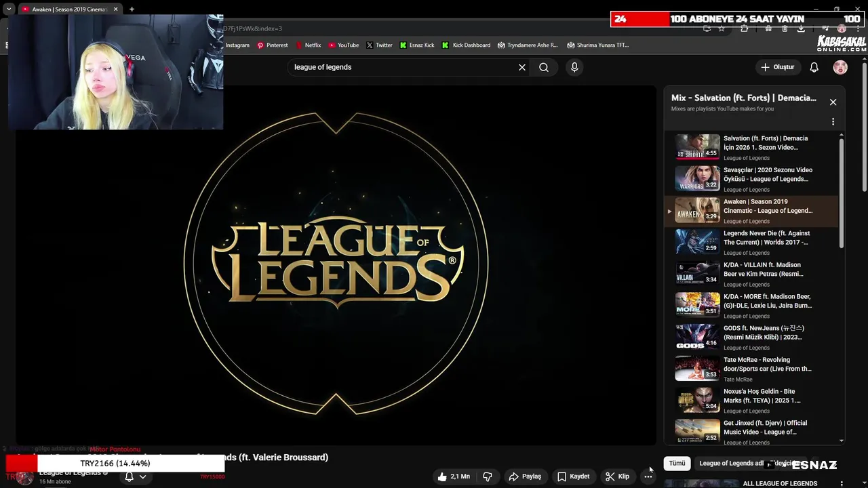Click the video player area
Viewport: 868px width, 488px height.
pos(336,264)
